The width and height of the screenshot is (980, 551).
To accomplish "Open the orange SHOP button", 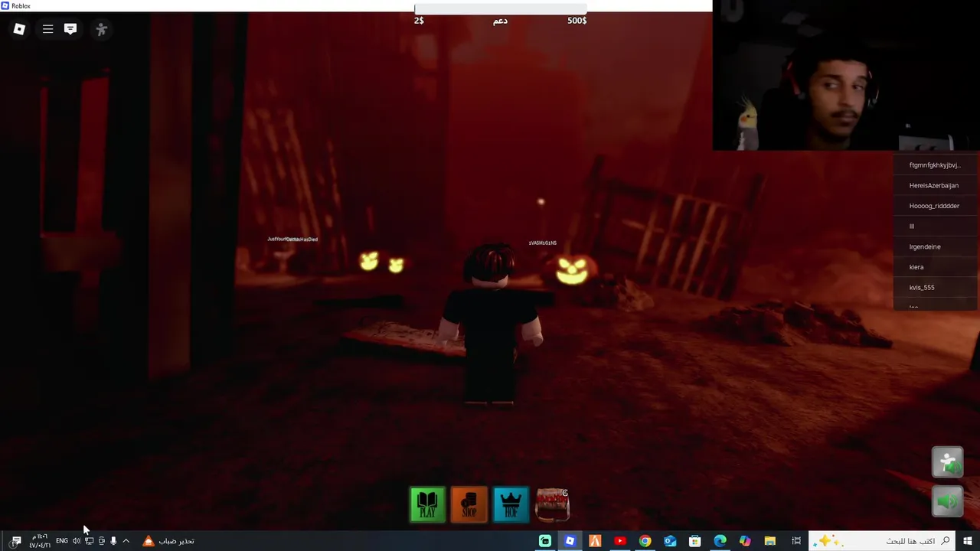I will pos(469,505).
